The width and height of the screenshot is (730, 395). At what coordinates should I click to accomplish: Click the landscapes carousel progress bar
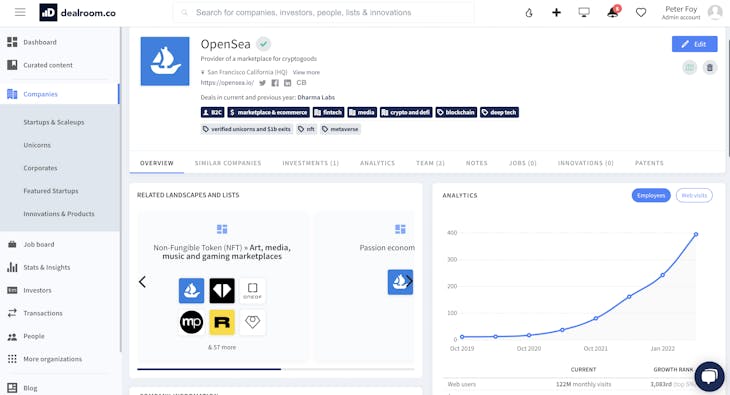click(276, 369)
